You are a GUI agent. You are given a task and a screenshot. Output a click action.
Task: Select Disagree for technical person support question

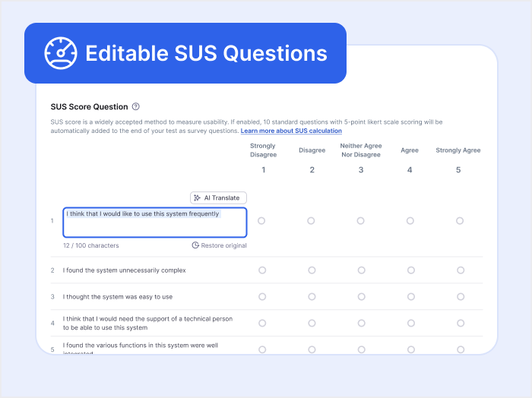point(312,323)
